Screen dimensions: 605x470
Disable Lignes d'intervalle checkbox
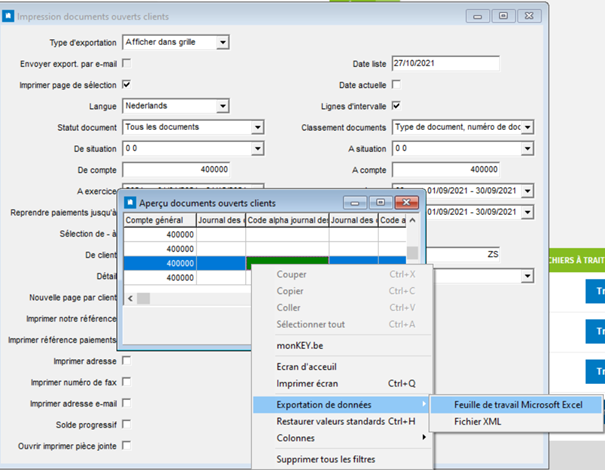pos(396,106)
